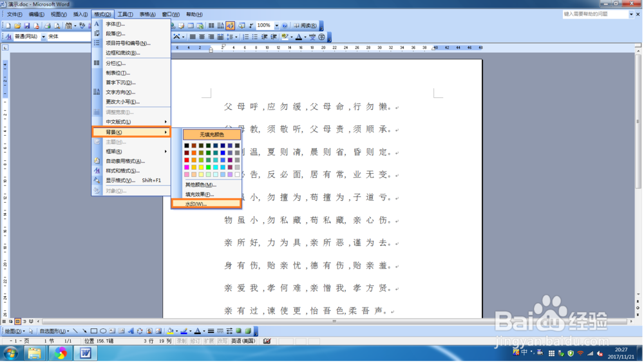Click the Decrease Indent icon
The image size is (644, 363).
point(265,37)
